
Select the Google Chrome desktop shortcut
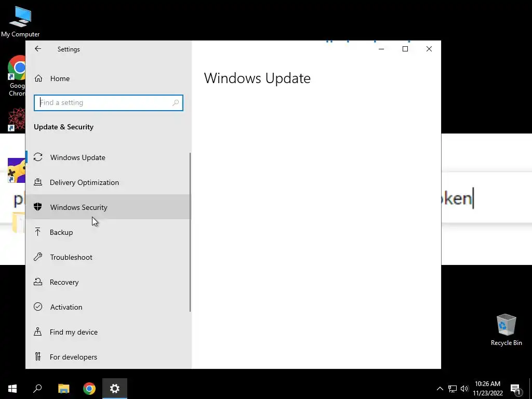coord(17,76)
